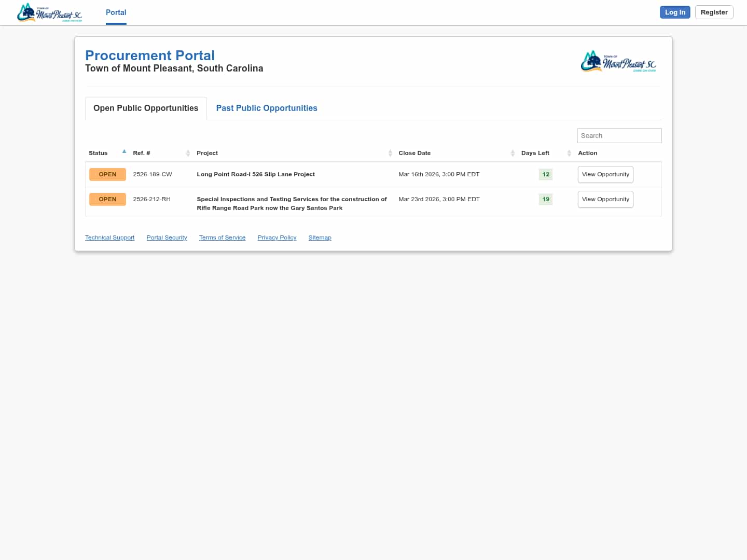
Task: Sort by Close Date column arrows
Action: 513,153
